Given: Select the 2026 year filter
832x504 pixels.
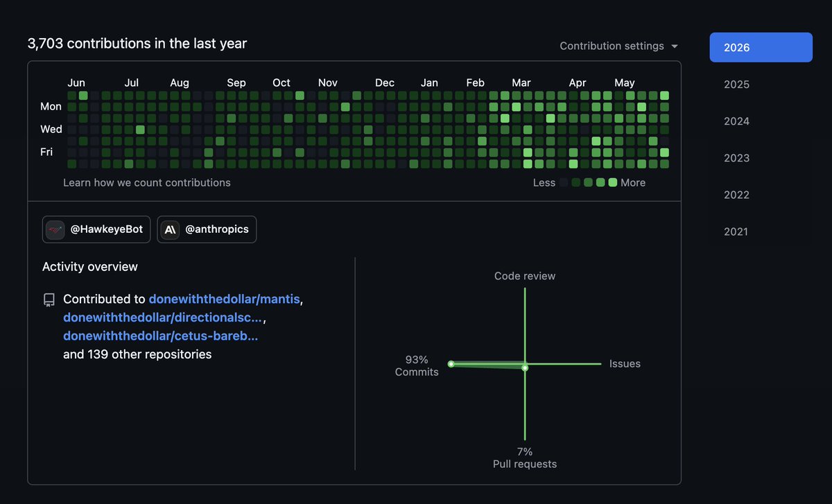Looking at the screenshot, I should 761,47.
